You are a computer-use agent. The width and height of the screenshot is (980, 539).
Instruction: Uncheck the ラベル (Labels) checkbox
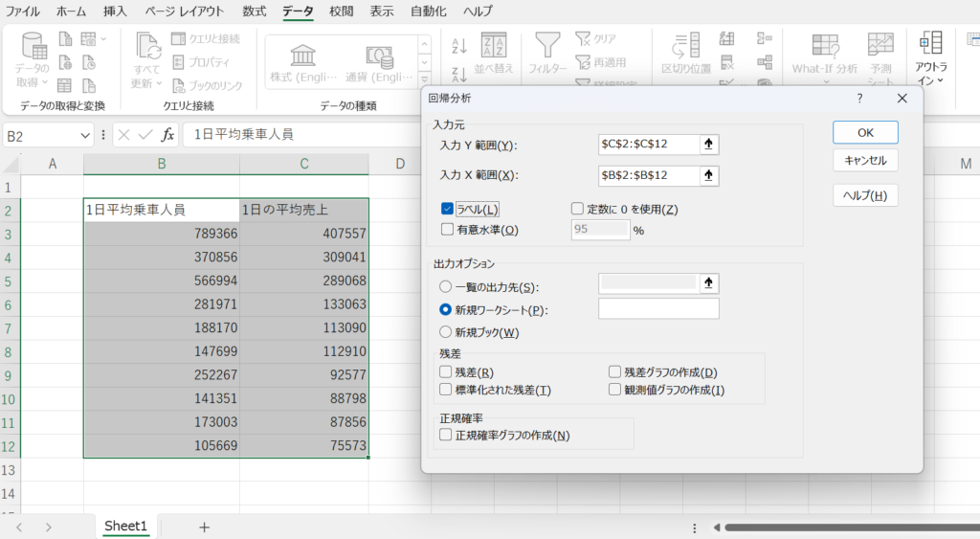tap(447, 209)
